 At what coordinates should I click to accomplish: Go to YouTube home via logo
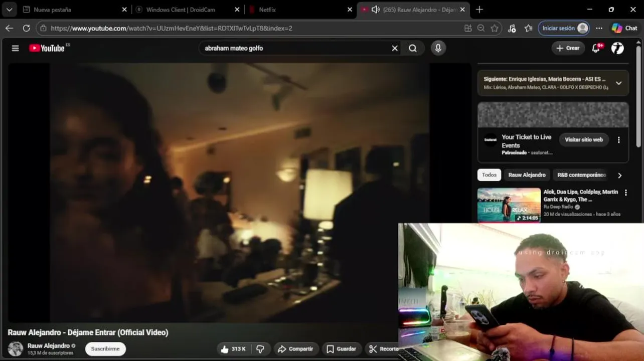[x=47, y=48]
